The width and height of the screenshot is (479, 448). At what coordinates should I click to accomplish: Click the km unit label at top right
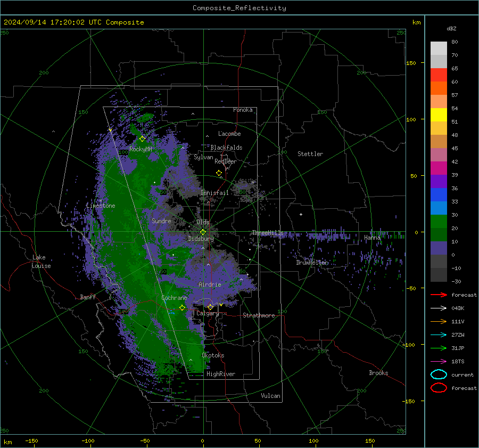pos(416,22)
